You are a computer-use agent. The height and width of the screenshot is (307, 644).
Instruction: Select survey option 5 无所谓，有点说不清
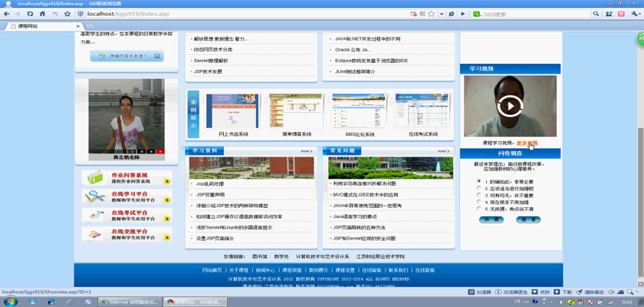point(479,208)
